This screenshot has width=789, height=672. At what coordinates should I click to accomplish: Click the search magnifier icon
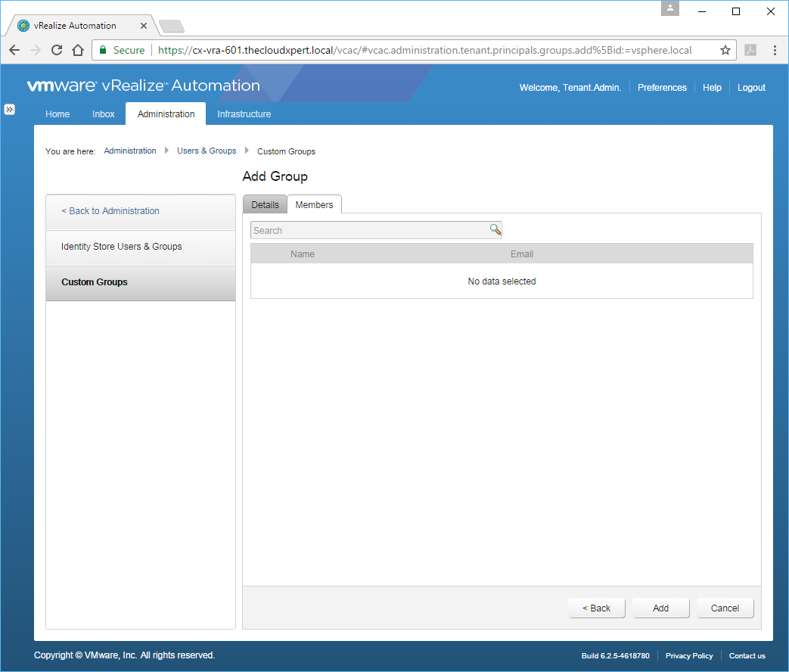[495, 230]
